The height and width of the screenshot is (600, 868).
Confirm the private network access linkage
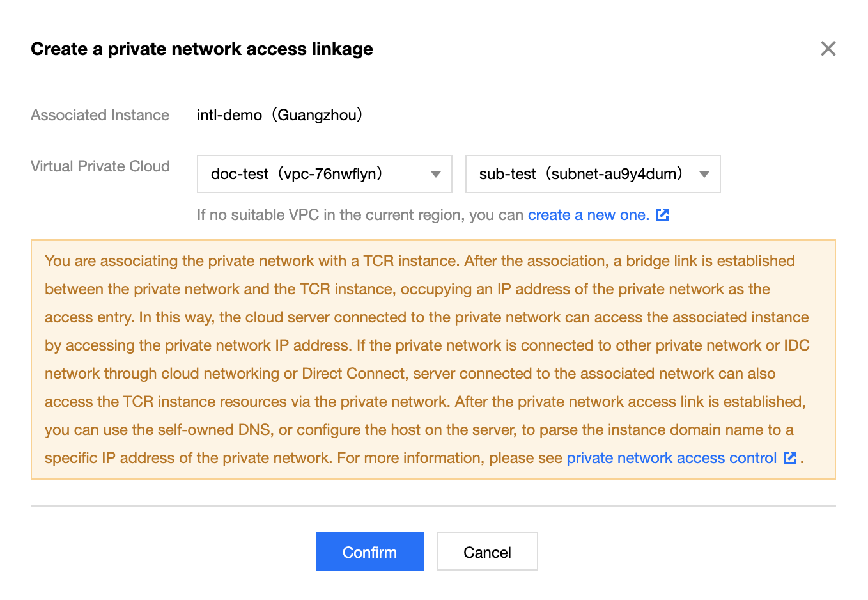(370, 551)
